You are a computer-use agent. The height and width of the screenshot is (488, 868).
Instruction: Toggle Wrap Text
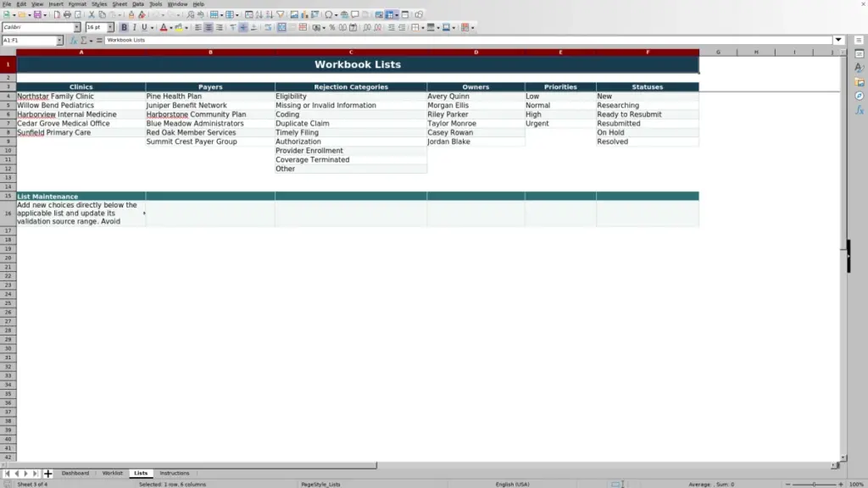tap(268, 28)
